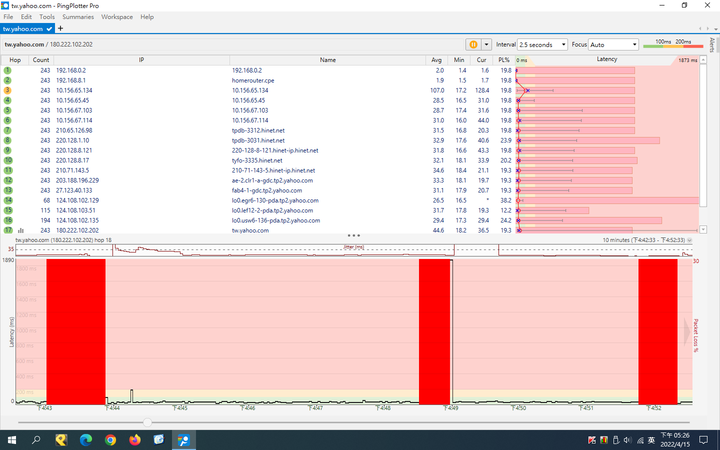The image size is (720, 450).
Task: Click the Avg column header
Action: click(x=436, y=60)
